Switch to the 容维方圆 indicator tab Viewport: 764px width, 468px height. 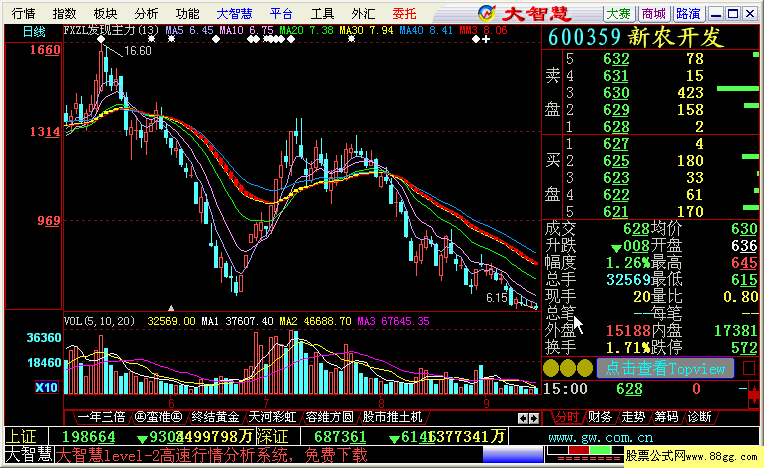tap(329, 417)
